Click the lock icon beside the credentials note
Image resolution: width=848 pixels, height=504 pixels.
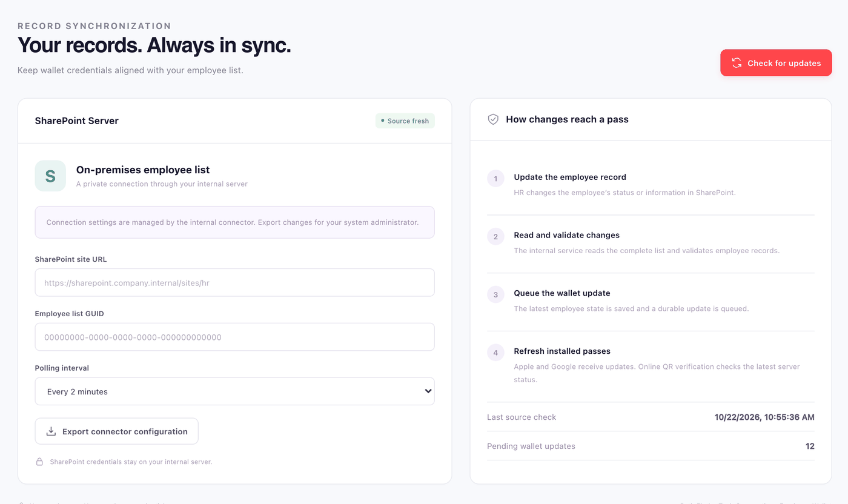39,462
